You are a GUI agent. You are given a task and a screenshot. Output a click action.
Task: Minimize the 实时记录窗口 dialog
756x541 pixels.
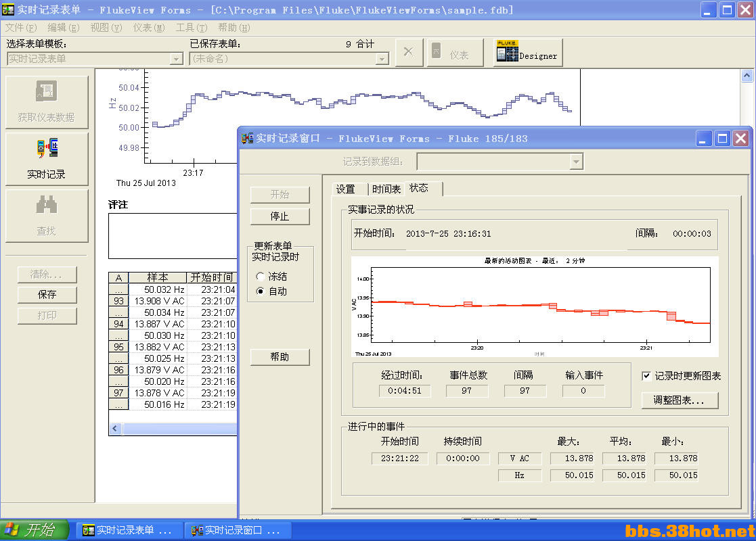(704, 139)
